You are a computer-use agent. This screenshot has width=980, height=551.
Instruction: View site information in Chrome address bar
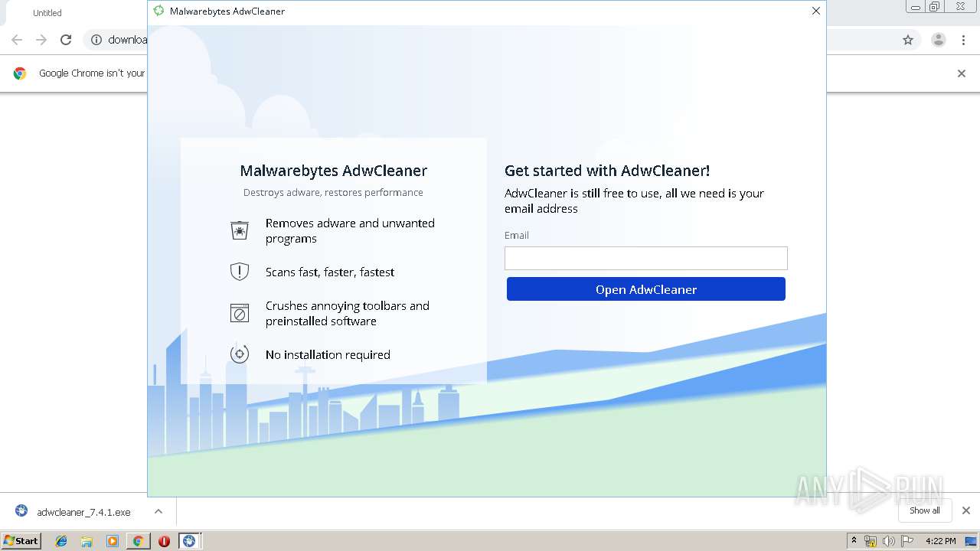(x=96, y=40)
